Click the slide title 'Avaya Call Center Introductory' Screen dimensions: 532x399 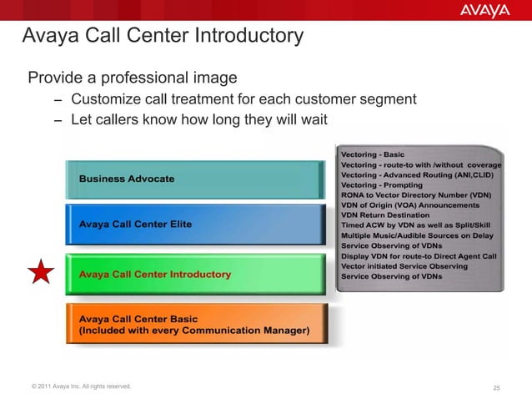pyautogui.click(x=163, y=35)
